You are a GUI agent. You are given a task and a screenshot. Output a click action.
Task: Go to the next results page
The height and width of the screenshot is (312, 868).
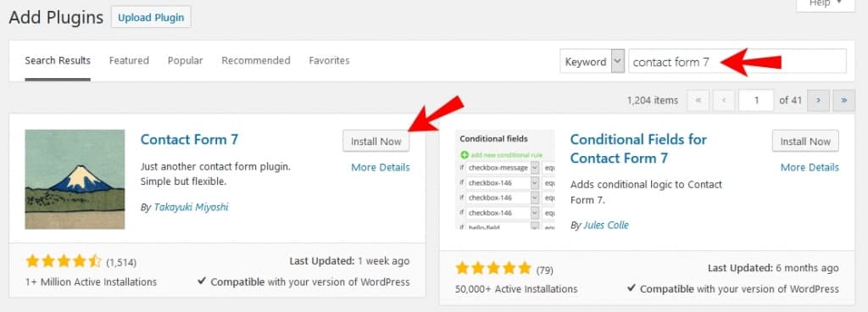[818, 101]
